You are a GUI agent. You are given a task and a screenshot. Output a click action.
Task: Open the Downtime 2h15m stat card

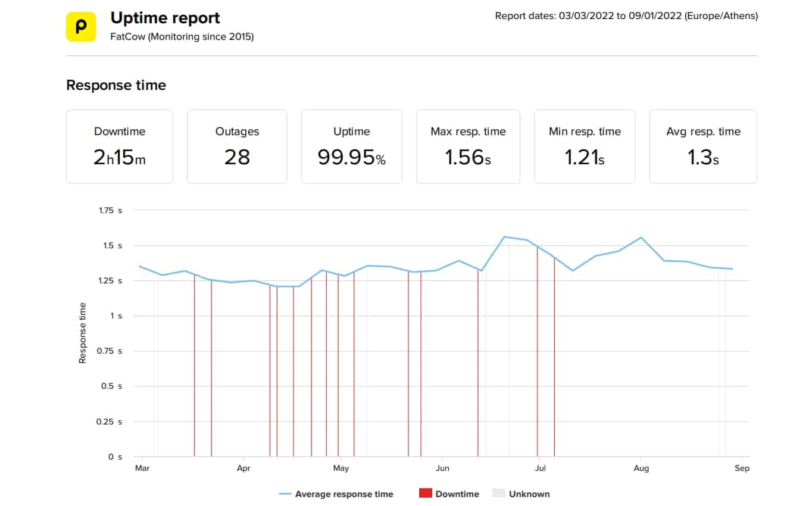(x=120, y=146)
